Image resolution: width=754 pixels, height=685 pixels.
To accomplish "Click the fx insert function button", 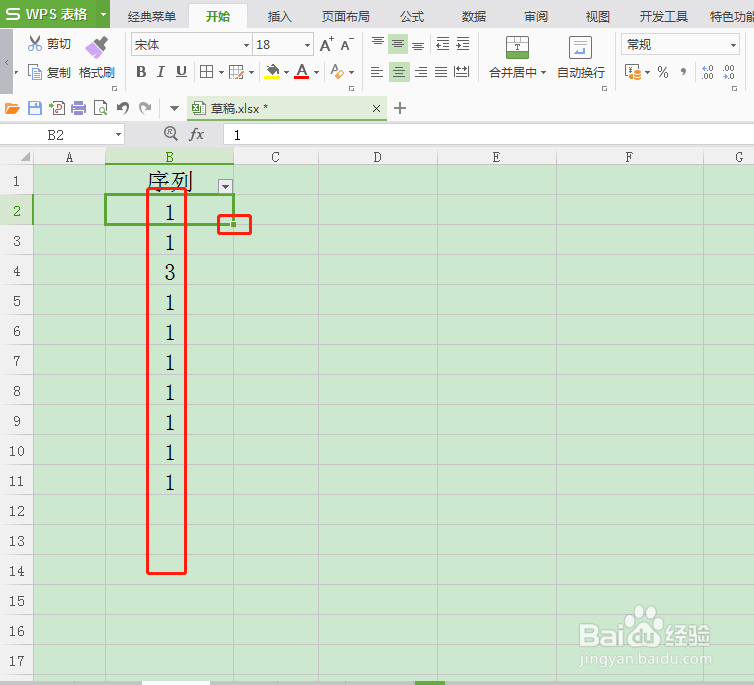I will coord(196,134).
